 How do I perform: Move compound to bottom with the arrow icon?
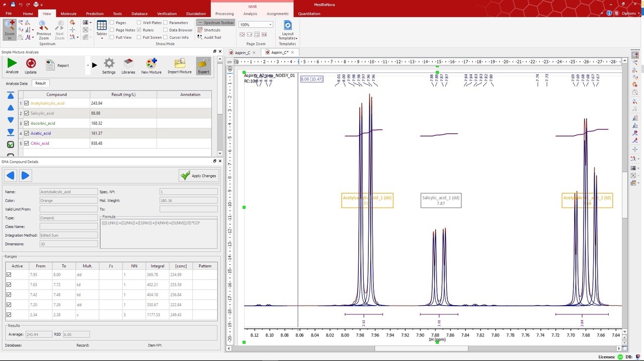pyautogui.click(x=11, y=132)
